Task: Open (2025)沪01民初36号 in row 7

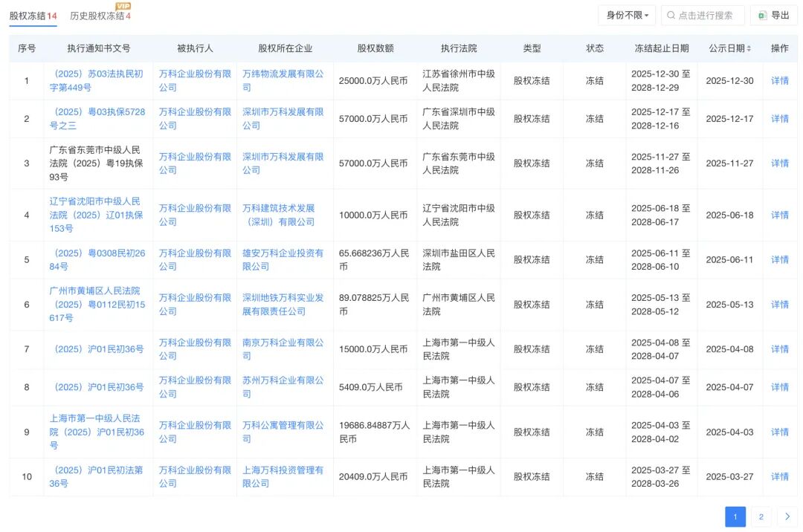Action: point(99,349)
